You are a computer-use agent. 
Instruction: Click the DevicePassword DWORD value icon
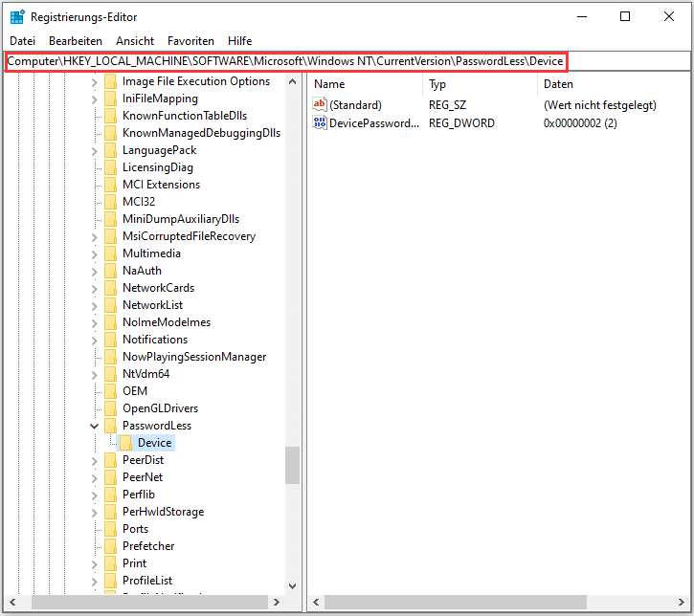[320, 123]
